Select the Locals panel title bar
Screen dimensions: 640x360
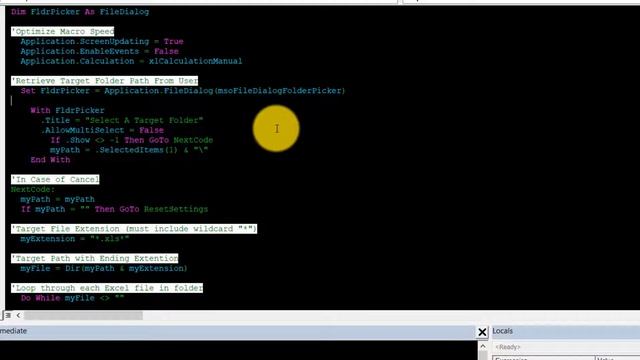(x=565, y=331)
